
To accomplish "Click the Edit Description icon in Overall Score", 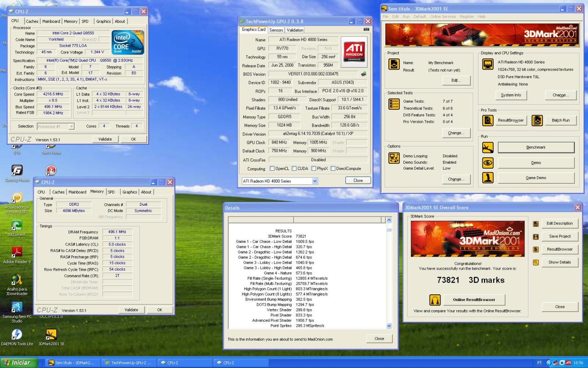I will point(536,224).
